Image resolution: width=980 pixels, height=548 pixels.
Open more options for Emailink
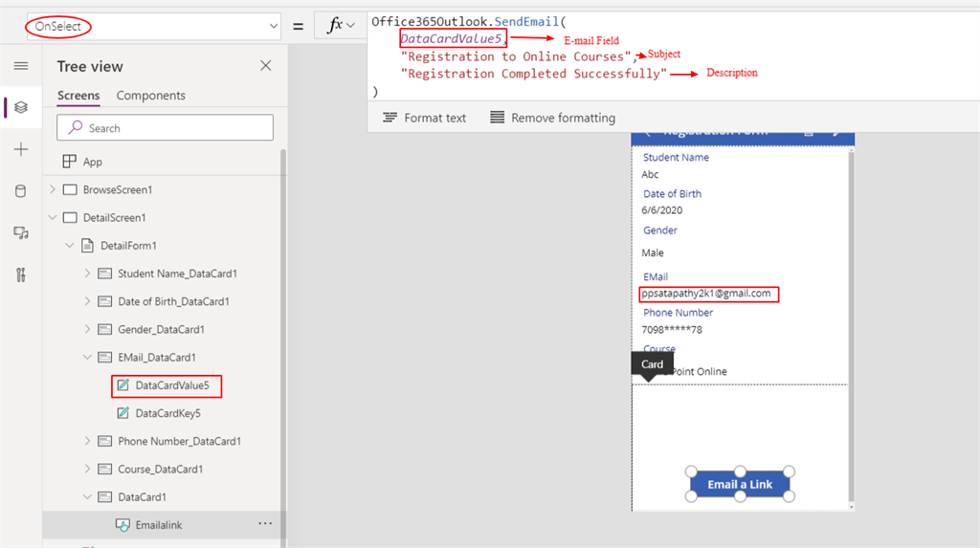265,524
